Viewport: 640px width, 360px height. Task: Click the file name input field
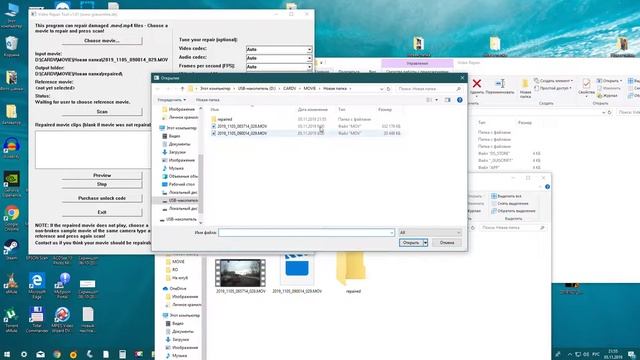coord(306,233)
